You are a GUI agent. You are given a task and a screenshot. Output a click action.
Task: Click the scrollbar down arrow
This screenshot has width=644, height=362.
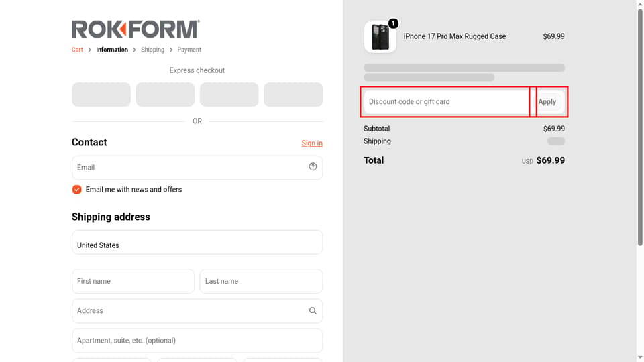640,357
